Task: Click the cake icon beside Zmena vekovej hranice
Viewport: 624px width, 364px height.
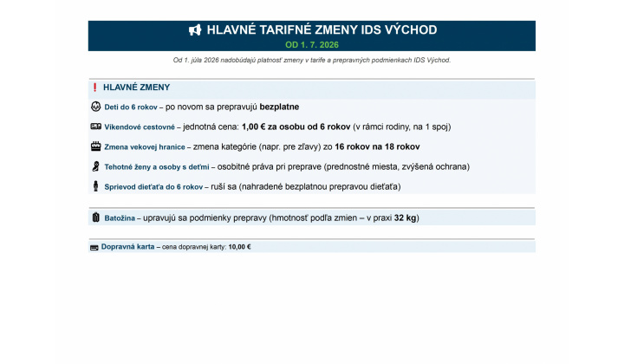Action: 96,146
